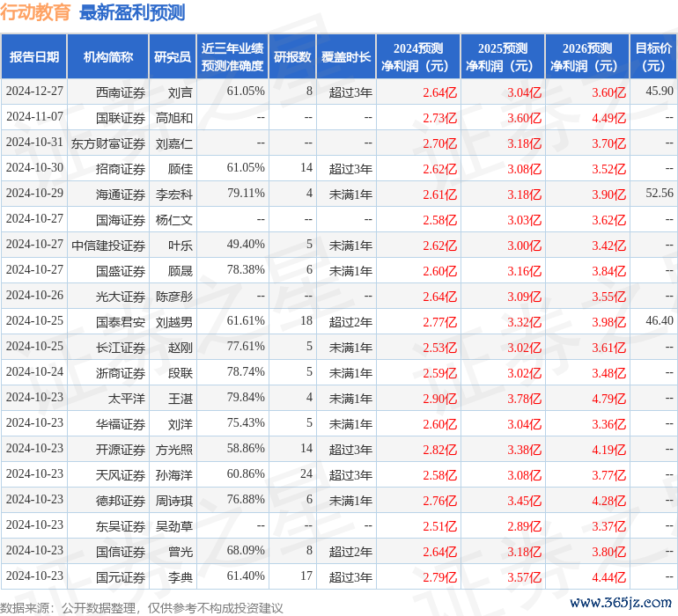Select the 覆盖时长 column header
Image resolution: width=678 pixels, height=616 pixels.
tap(346, 56)
